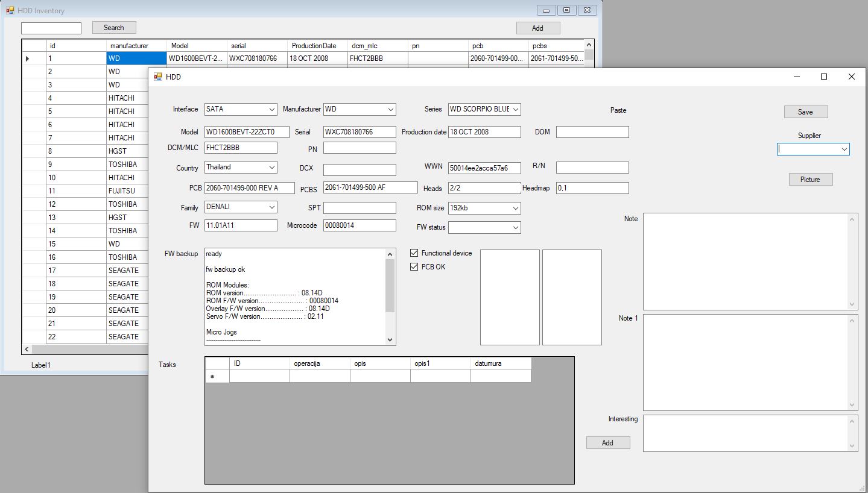
Task: Select FUJITSU row 11 in inventory grid
Action: pyautogui.click(x=127, y=191)
